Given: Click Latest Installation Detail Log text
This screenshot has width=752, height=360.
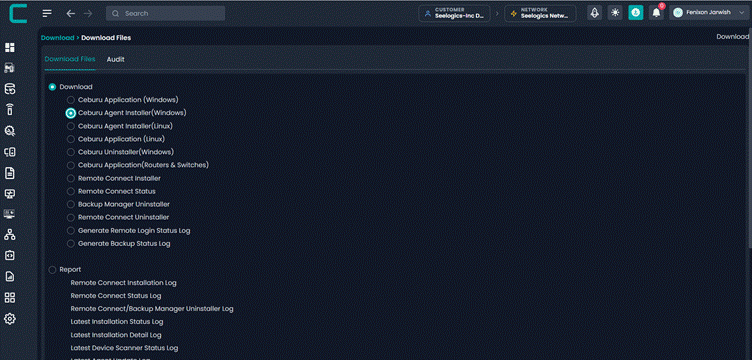Looking at the screenshot, I should point(116,335).
